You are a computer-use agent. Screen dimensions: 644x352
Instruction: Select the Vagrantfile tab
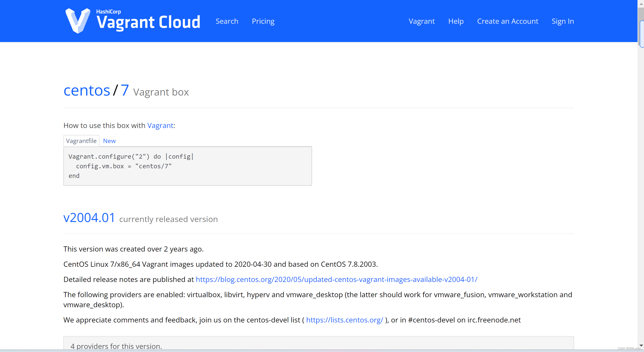pyautogui.click(x=81, y=141)
